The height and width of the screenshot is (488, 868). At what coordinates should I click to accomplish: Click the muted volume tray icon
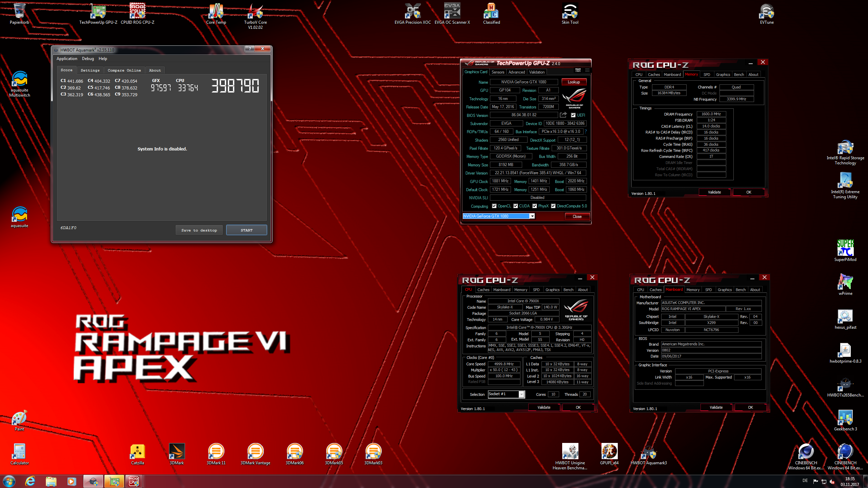click(832, 482)
